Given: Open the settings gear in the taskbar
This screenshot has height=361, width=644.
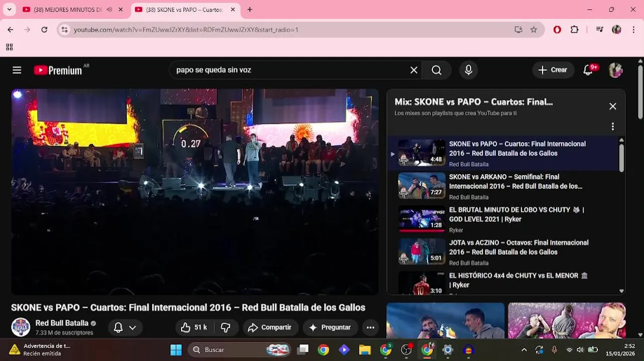Looking at the screenshot, I should pos(448,349).
